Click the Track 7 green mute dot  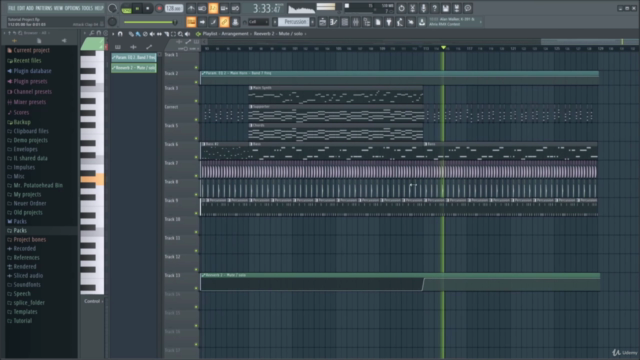pos(196,176)
